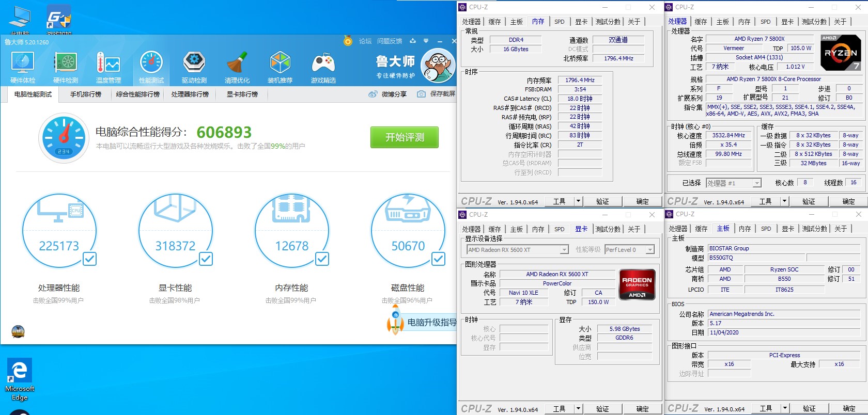Open the 温度管理 temperature management icon
This screenshot has width=868, height=415.
coord(109,63)
